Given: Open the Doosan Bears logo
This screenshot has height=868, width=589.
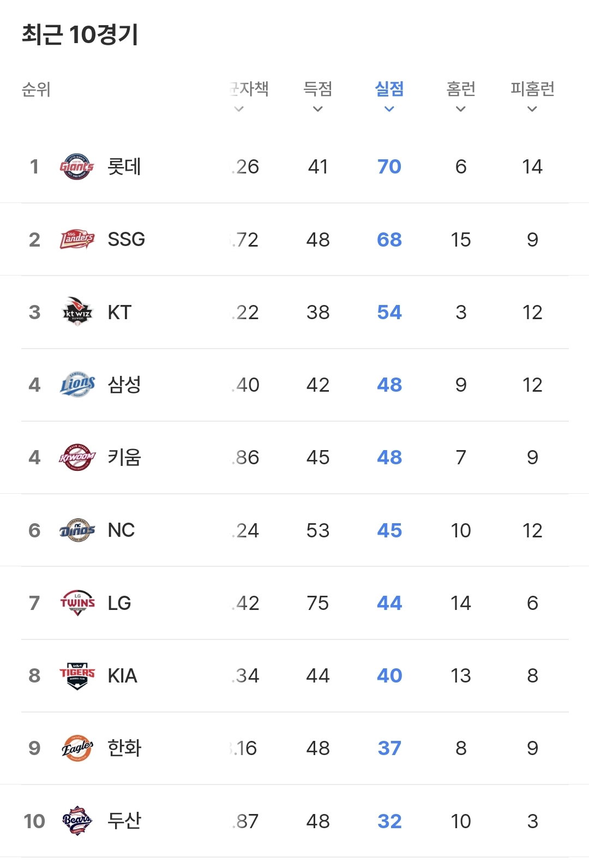Looking at the screenshot, I should [x=77, y=821].
